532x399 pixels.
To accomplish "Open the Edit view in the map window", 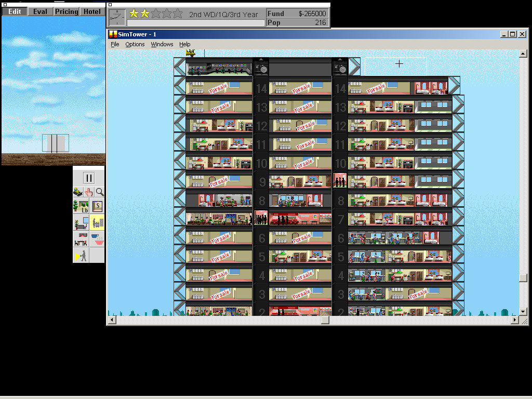I will 15,11.
